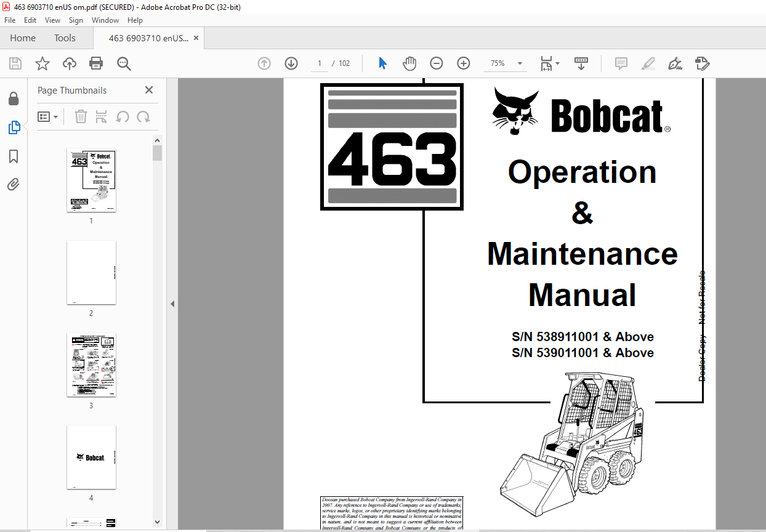Open the Find text magnifier tool
Viewport: 766px width, 532px height.
(124, 63)
